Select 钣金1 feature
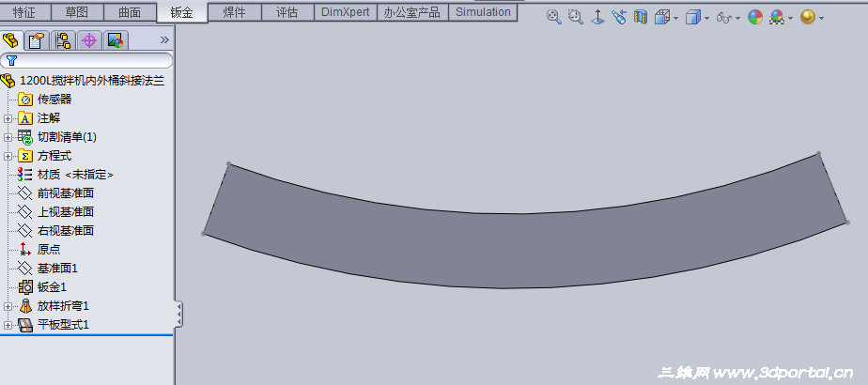This screenshot has width=868, height=385. point(52,287)
